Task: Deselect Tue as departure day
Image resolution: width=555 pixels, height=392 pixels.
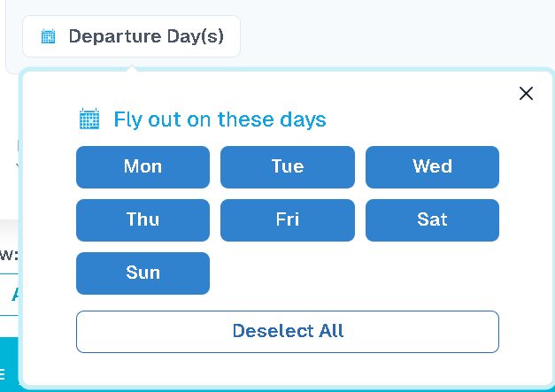Action: coord(288,167)
